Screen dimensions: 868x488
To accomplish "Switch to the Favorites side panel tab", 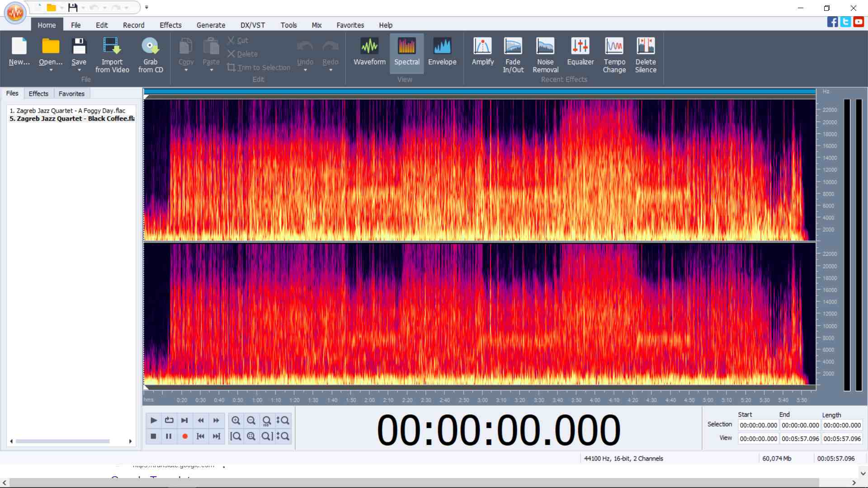I will pyautogui.click(x=71, y=94).
